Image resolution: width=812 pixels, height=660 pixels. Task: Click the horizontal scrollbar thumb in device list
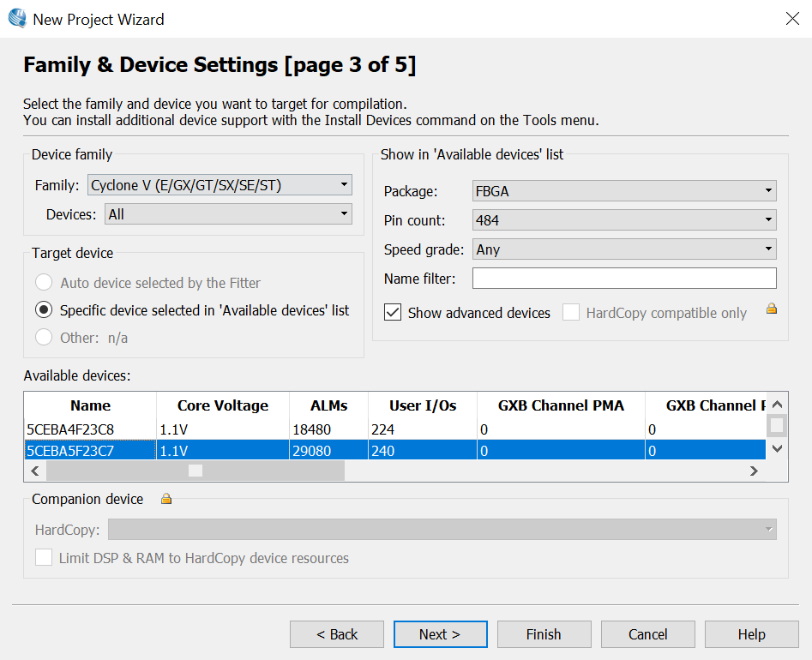(195, 471)
